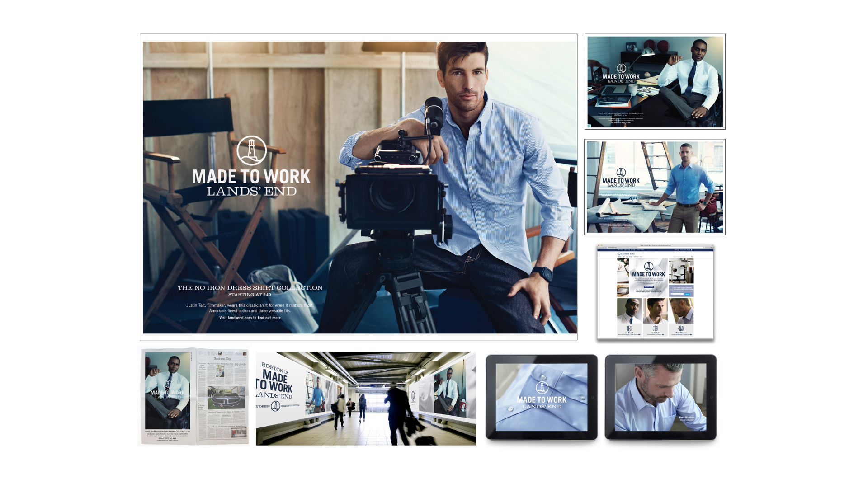The image size is (868, 488).
Task: Click 'Visit landsend.com to find out more'
Action: pos(250,318)
